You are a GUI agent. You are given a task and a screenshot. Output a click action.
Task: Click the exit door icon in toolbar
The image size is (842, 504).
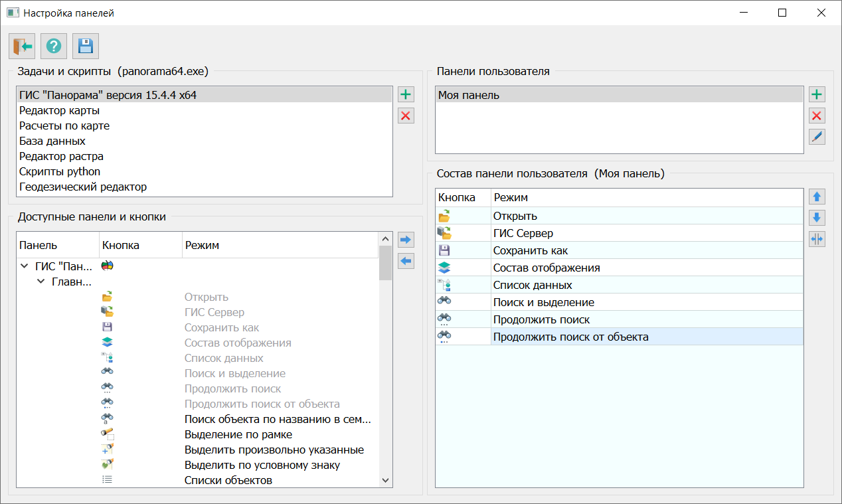22,46
